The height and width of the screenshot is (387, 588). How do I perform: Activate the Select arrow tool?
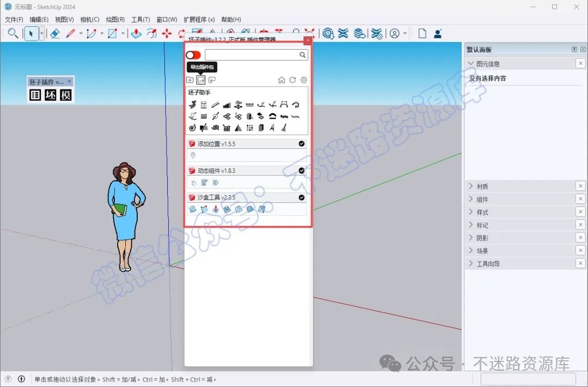(x=31, y=33)
